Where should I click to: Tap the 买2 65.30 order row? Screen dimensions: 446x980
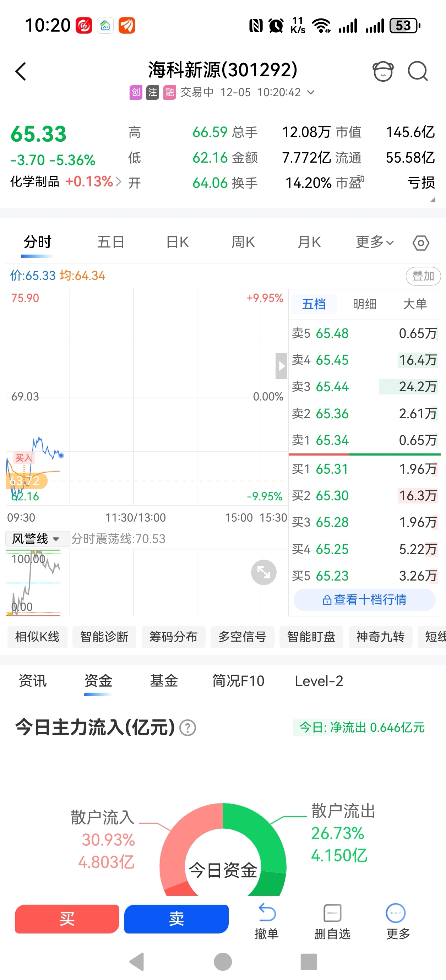[365, 495]
